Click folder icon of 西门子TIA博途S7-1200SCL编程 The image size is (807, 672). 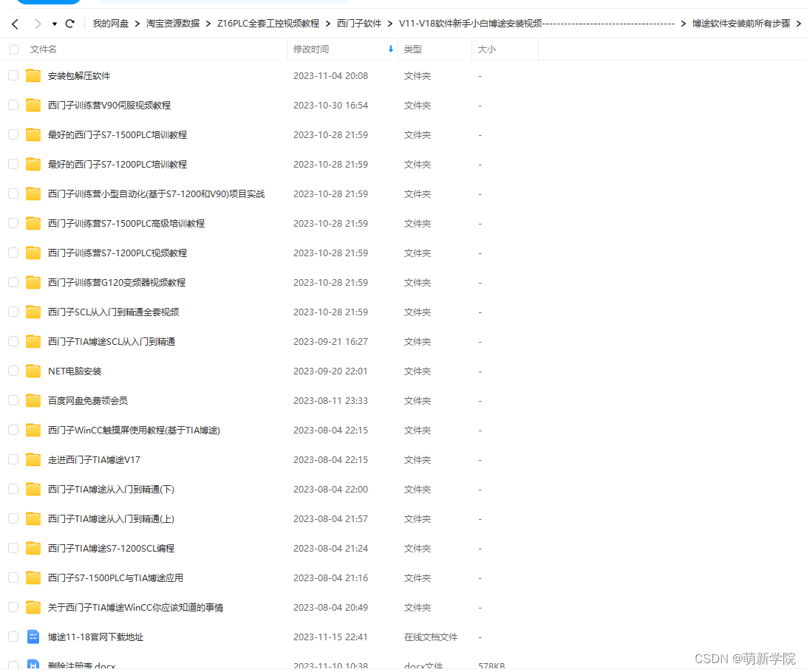click(x=33, y=548)
